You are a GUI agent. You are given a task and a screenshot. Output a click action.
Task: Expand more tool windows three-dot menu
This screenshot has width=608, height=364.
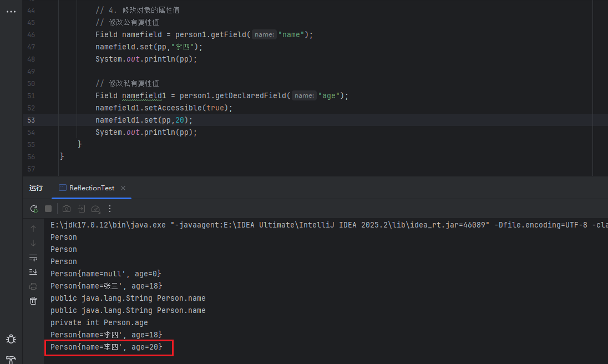pos(11,11)
